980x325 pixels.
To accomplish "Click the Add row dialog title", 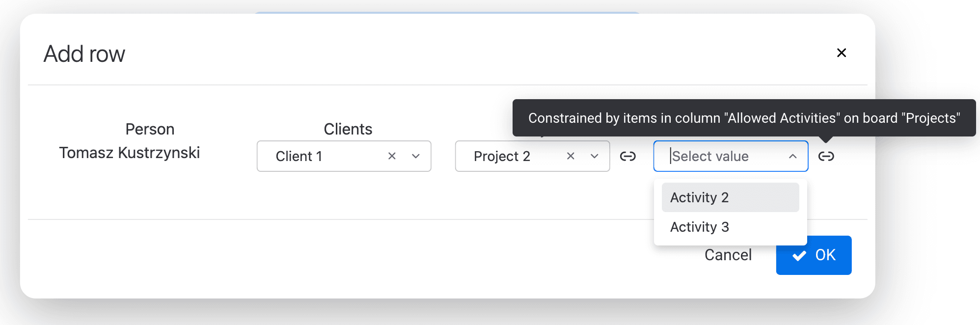I will click(x=84, y=54).
